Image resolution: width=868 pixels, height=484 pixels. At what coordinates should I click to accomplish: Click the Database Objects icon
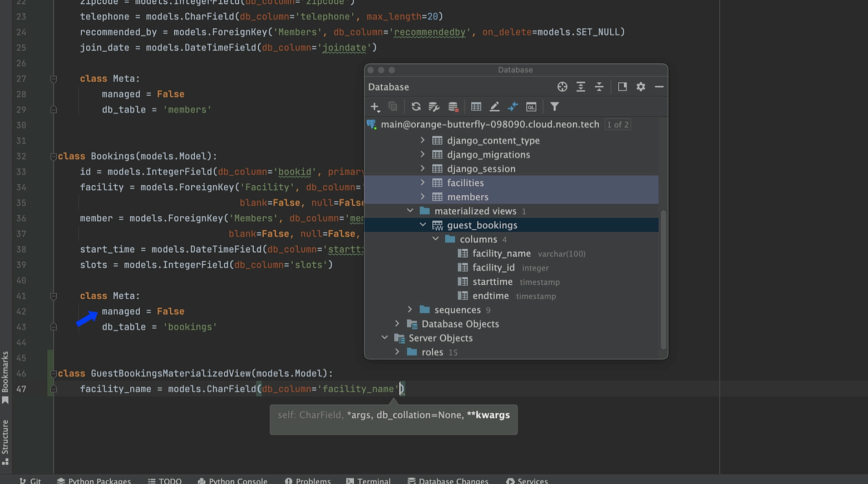click(x=412, y=324)
